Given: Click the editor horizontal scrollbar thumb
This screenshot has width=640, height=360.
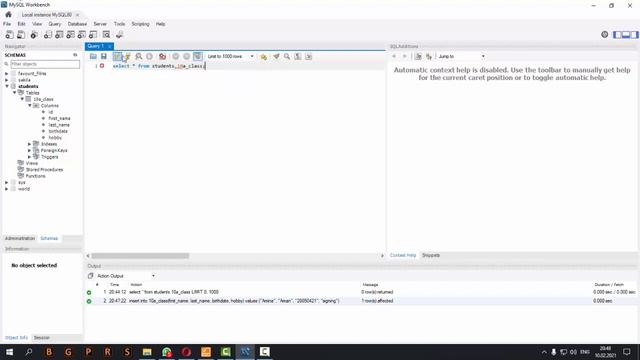Looking at the screenshot, I should pos(140,256).
